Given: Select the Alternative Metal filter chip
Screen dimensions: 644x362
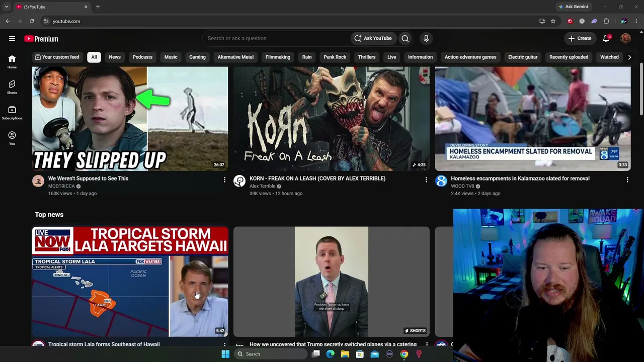Looking at the screenshot, I should click(x=235, y=57).
